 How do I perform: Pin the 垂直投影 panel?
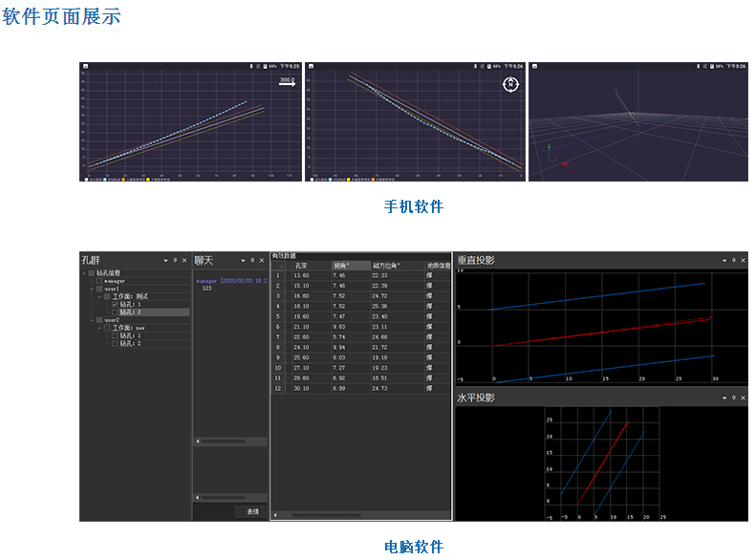pyautogui.click(x=734, y=260)
